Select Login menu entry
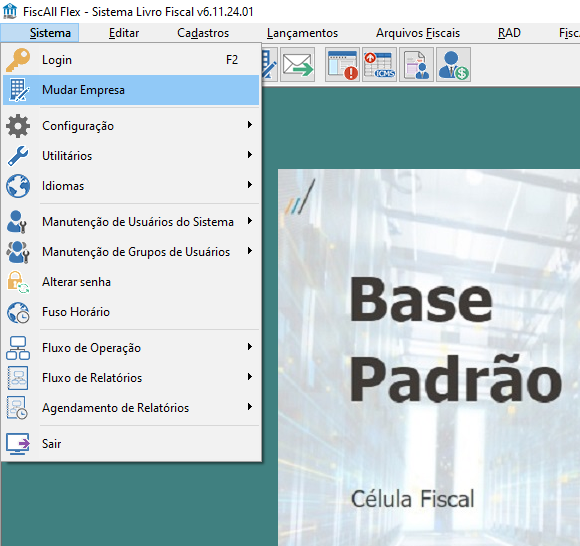Viewport: 580px width, 546px height. pyautogui.click(x=131, y=60)
